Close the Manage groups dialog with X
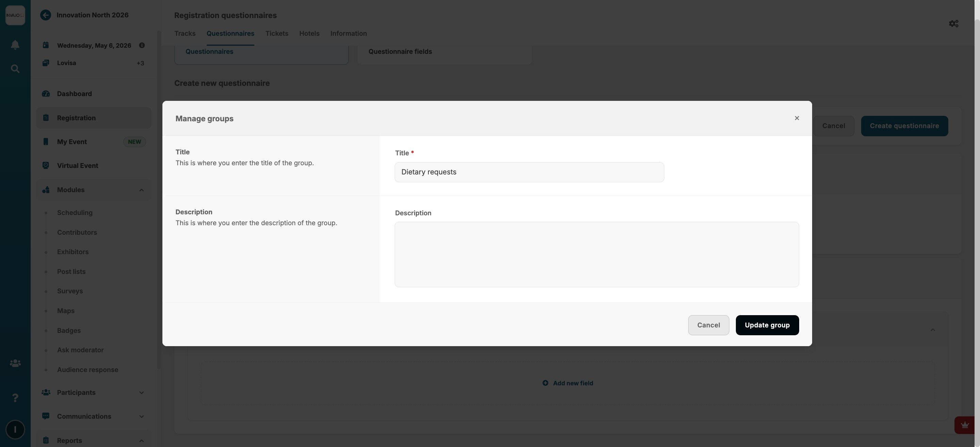 tap(796, 119)
